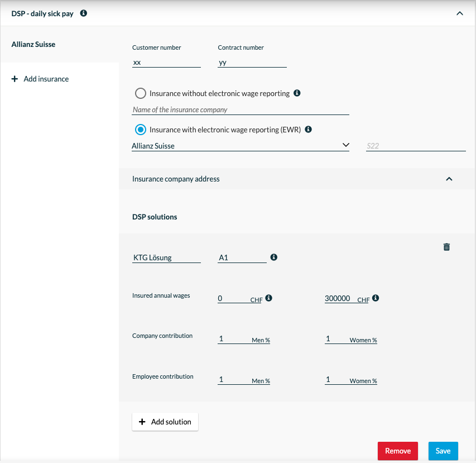The height and width of the screenshot is (463, 476).
Task: Click info icon next to A1 code field
Action: coord(274,257)
